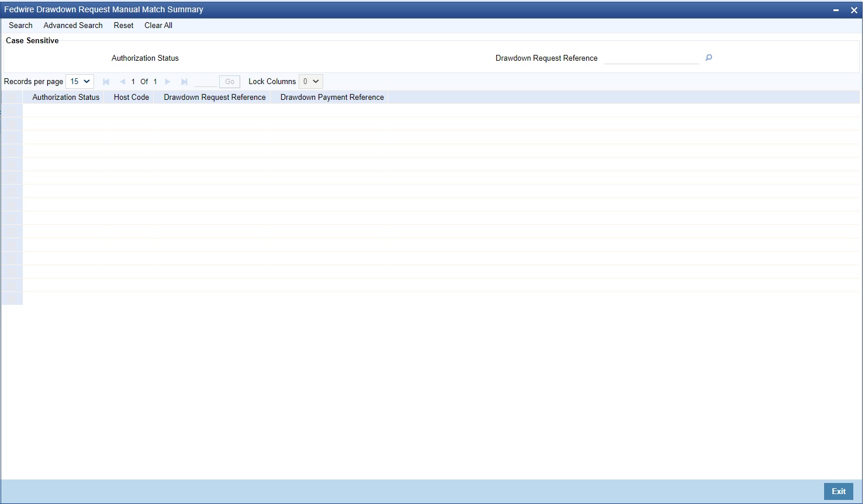The height and width of the screenshot is (504, 865).
Task: Minimize the Fedwire Drawdown summary window
Action: [836, 10]
